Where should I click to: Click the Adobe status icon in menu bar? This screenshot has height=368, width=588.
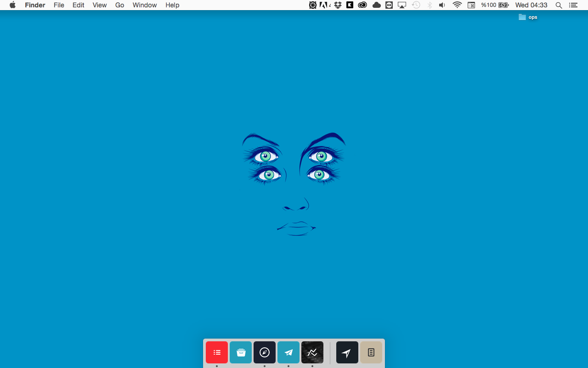[325, 5]
